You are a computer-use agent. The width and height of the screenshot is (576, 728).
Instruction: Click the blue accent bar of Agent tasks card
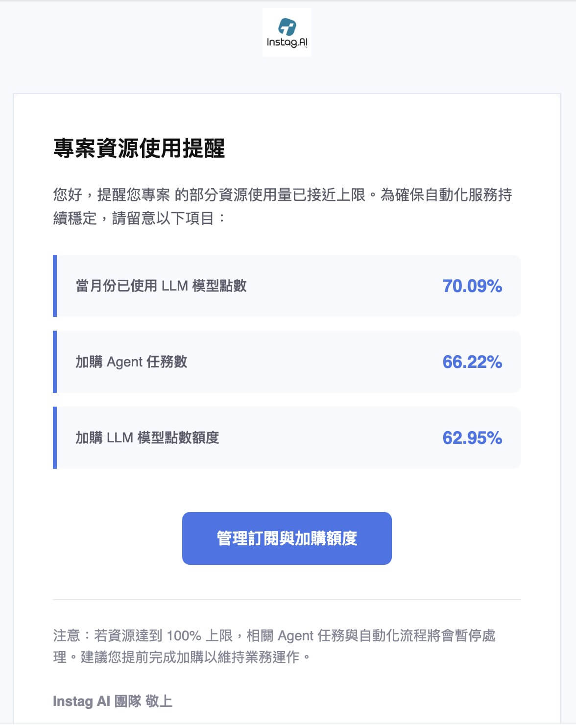point(55,362)
